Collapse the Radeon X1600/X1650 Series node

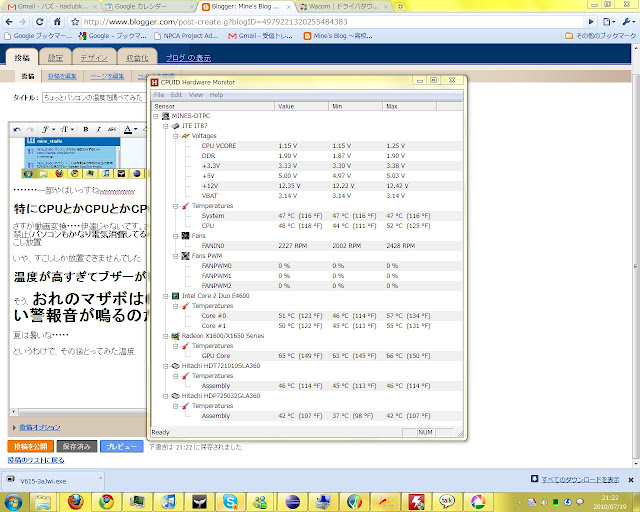click(166, 336)
